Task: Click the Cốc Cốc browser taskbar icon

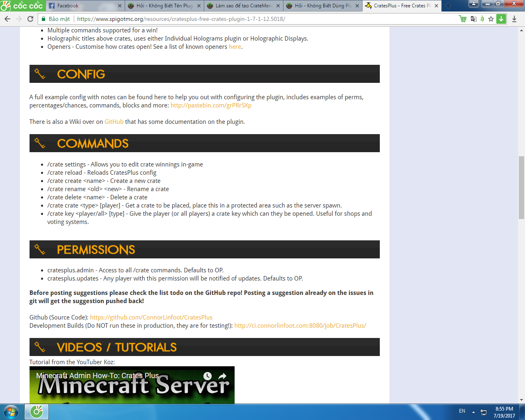Action: (37, 412)
